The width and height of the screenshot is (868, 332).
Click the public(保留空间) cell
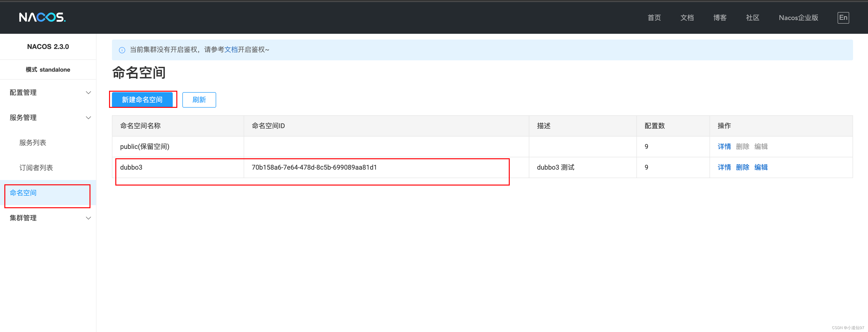tap(178, 147)
